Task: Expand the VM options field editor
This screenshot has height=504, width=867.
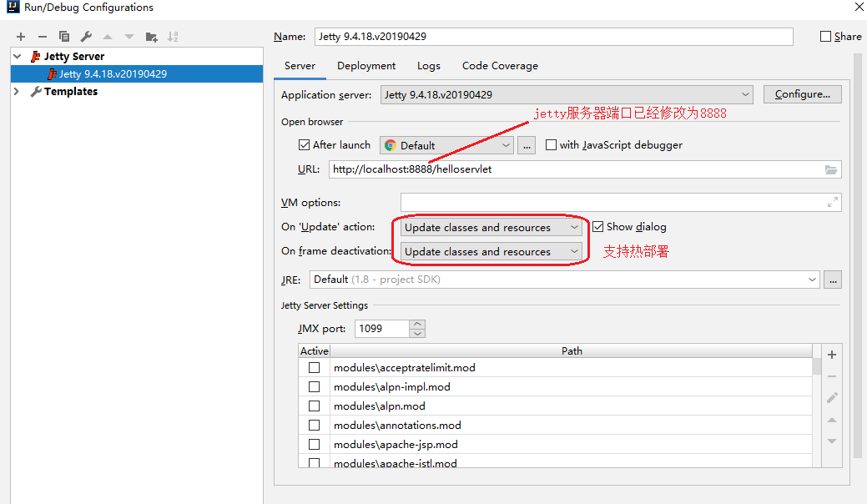Action: (832, 202)
